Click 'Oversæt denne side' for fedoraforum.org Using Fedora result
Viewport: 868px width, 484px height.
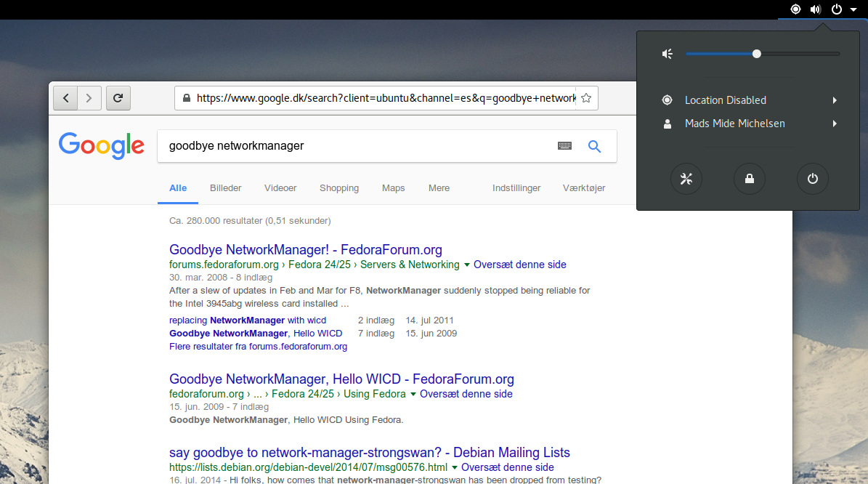pyautogui.click(x=466, y=394)
